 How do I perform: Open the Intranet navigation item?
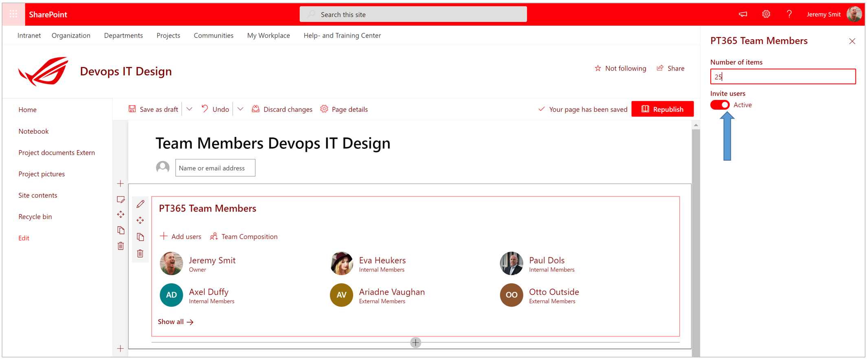pyautogui.click(x=29, y=35)
